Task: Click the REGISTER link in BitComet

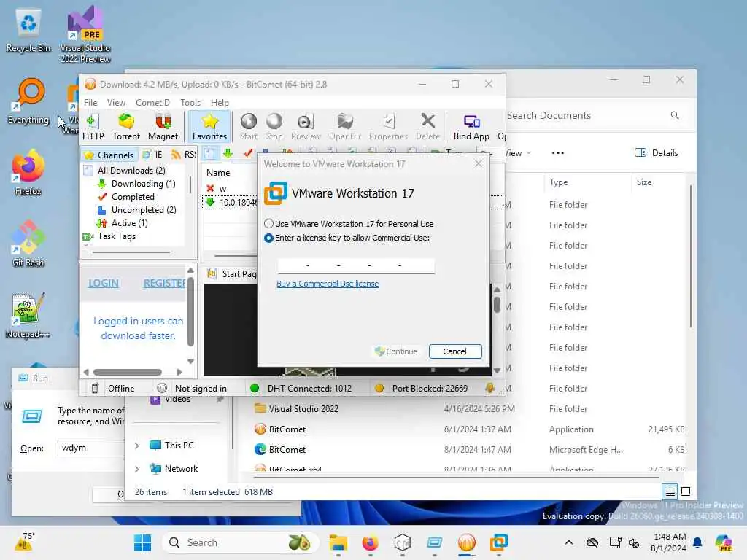Action: (164, 283)
